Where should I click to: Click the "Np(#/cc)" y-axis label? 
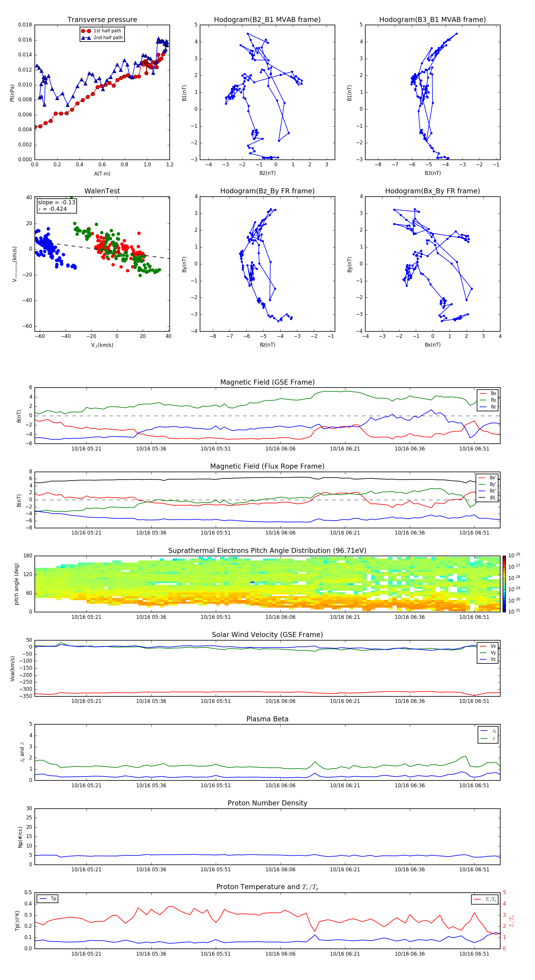20,837
